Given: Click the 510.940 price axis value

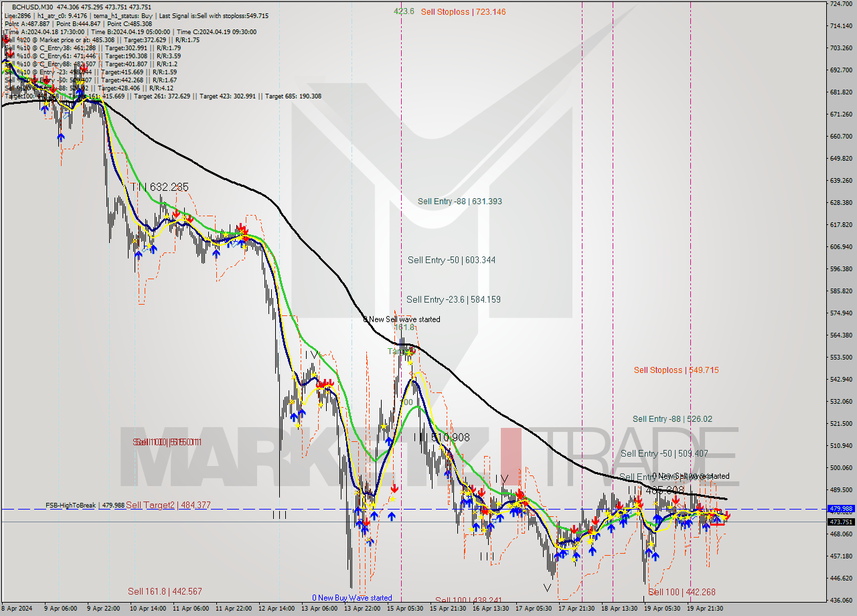Looking at the screenshot, I should click(841, 445).
